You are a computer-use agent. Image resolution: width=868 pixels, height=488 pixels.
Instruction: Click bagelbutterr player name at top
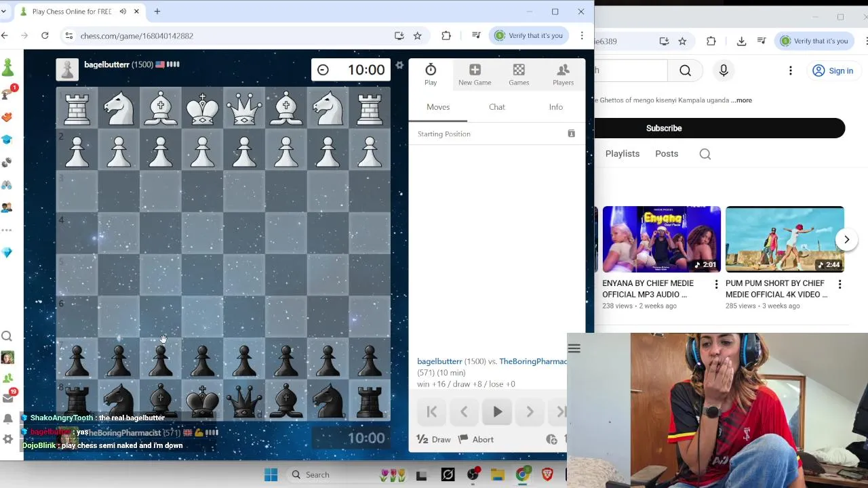click(x=106, y=64)
